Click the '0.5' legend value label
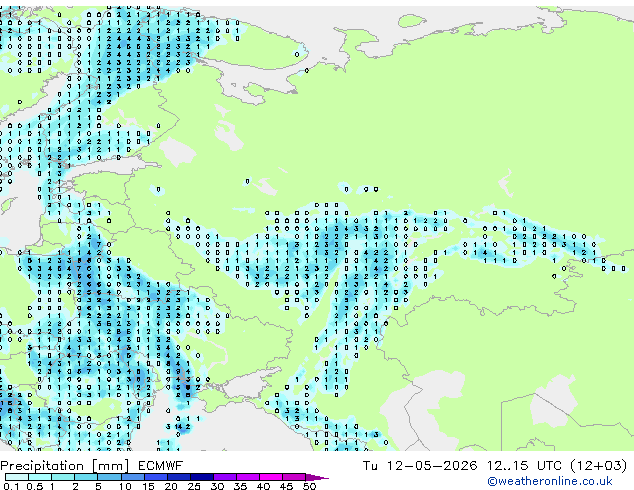Viewport: 634px width, 490px height. 35,486
